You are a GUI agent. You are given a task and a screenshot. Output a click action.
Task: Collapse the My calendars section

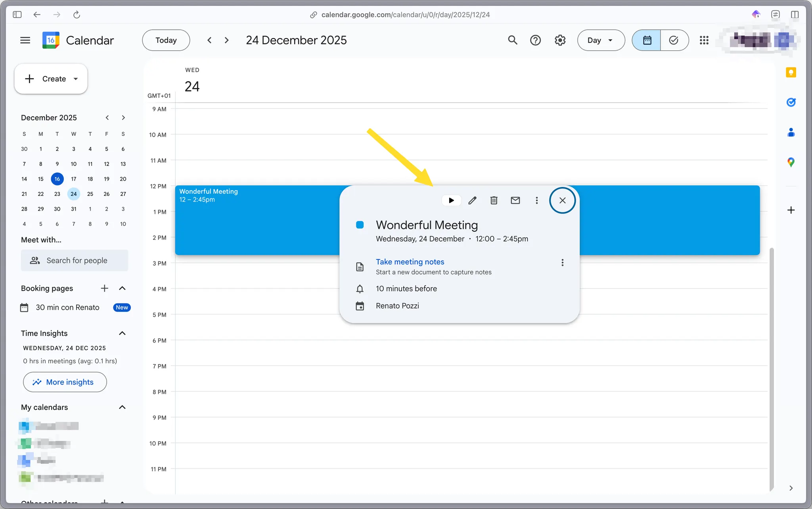(122, 407)
